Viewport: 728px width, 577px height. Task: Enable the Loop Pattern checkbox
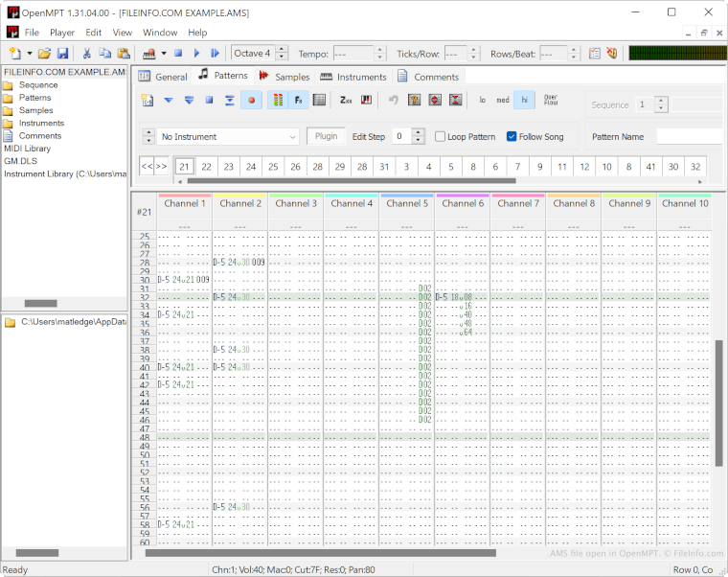[x=441, y=137]
